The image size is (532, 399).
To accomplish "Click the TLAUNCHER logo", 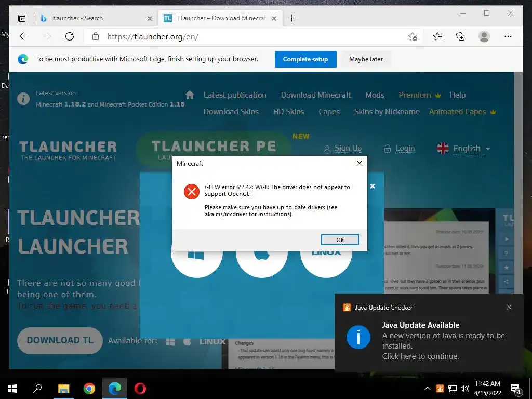I will [68, 150].
